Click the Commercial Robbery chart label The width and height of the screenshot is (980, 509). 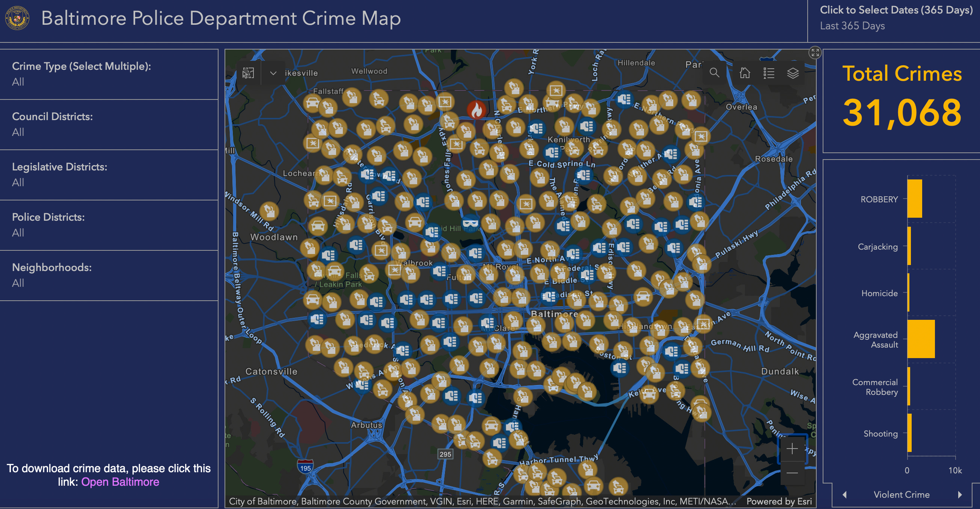point(874,387)
